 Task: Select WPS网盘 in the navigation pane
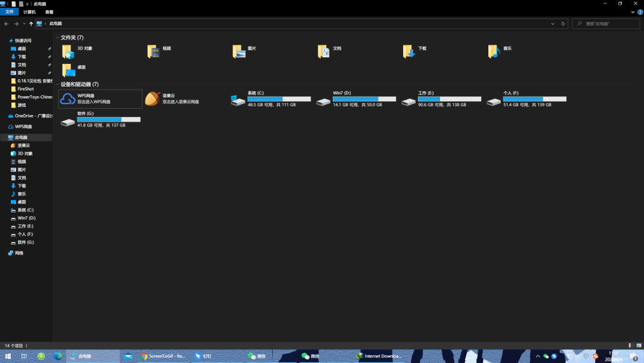20,127
